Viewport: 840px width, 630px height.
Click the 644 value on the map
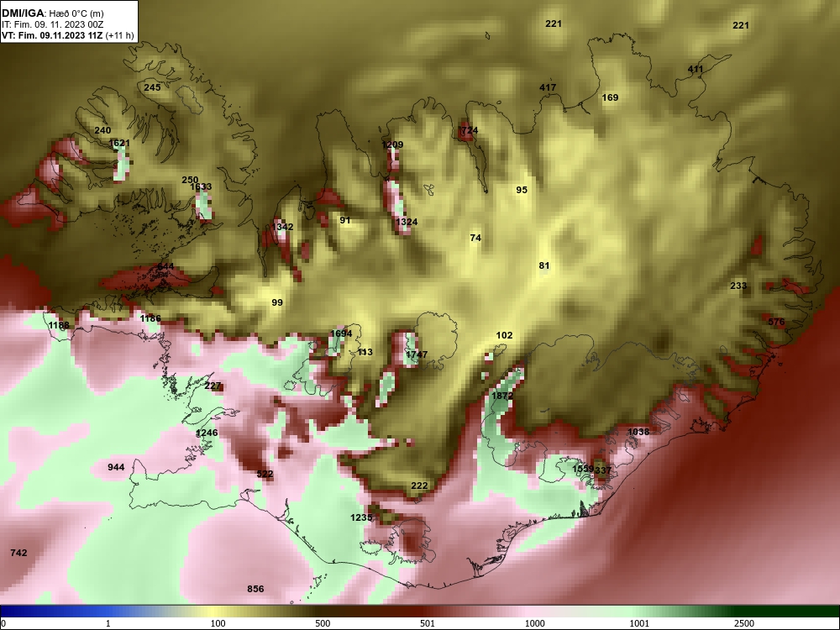click(x=165, y=267)
